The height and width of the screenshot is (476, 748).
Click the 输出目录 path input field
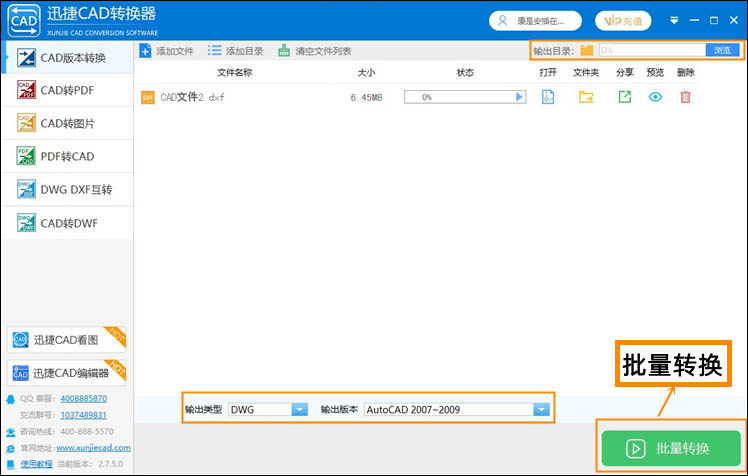click(x=652, y=50)
